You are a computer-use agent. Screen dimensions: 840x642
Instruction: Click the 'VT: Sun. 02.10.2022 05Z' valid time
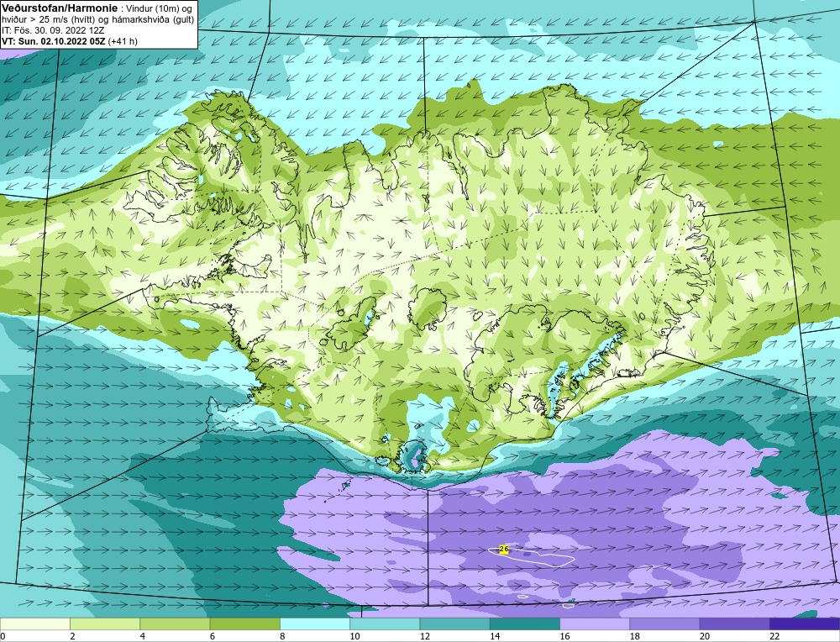54,41
